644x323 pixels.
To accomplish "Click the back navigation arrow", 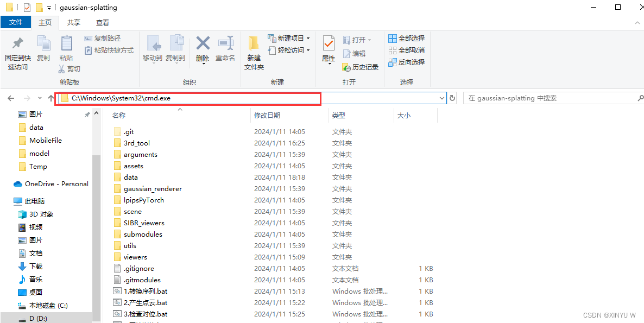I will click(11, 98).
